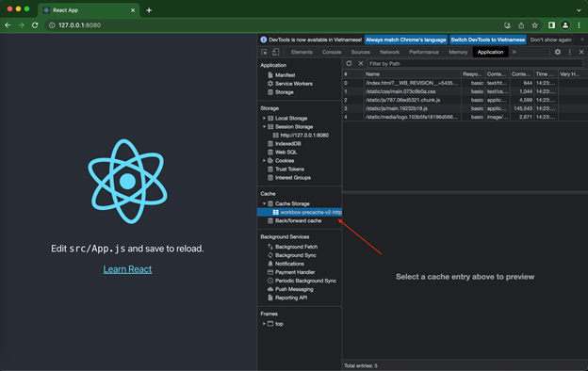
Task: Open Trust Tokens item
Action: pyautogui.click(x=289, y=169)
